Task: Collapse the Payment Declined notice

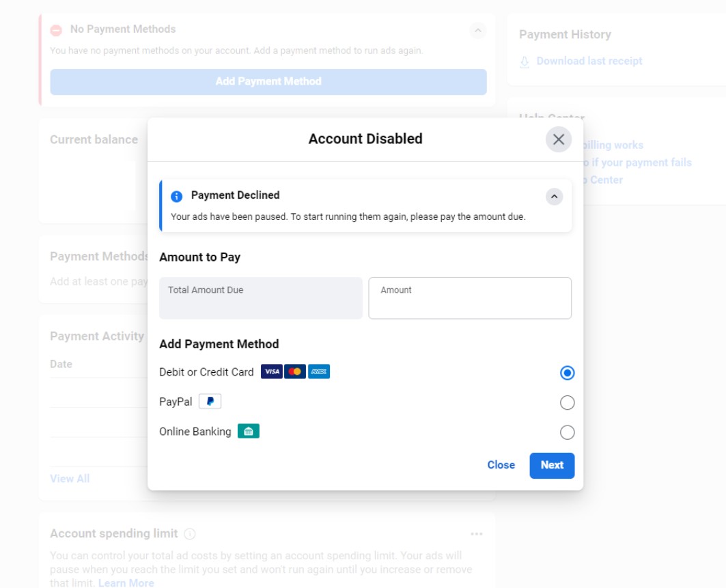Action: [x=555, y=197]
